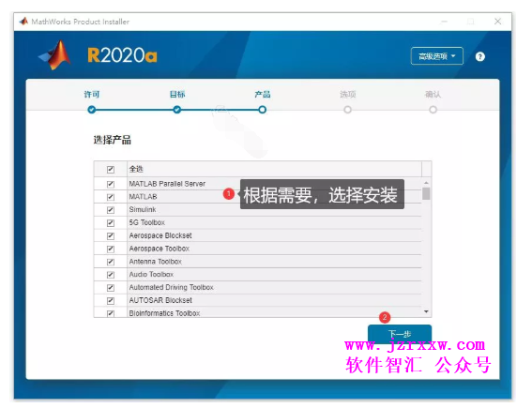Close the MathWorks Product Installer window
Viewport: 532px width, 408px height.
pos(497,22)
